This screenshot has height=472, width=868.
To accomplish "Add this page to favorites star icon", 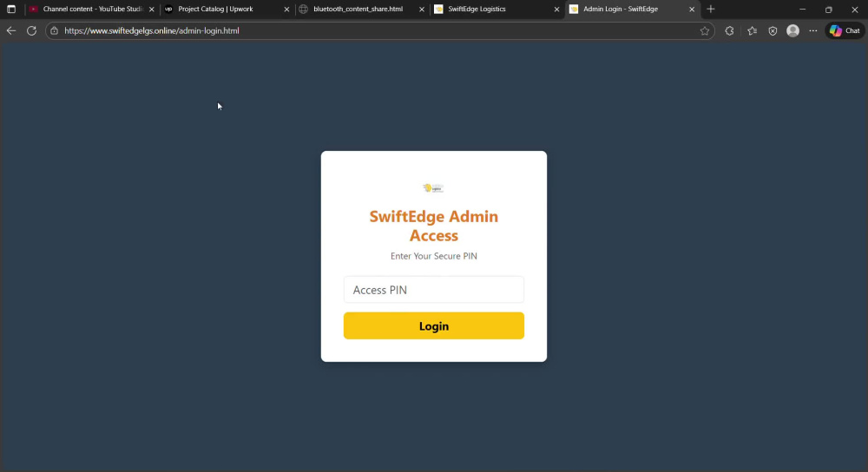I will 704,31.
